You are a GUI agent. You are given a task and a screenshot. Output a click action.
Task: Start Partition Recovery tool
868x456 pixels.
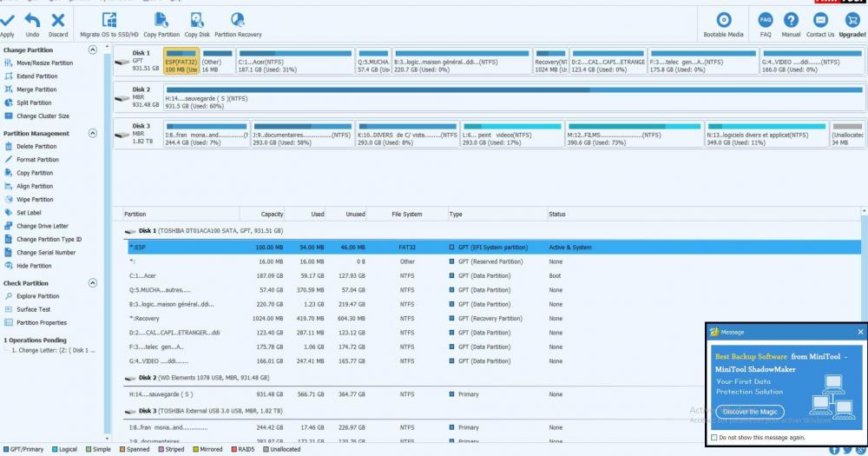[x=238, y=21]
